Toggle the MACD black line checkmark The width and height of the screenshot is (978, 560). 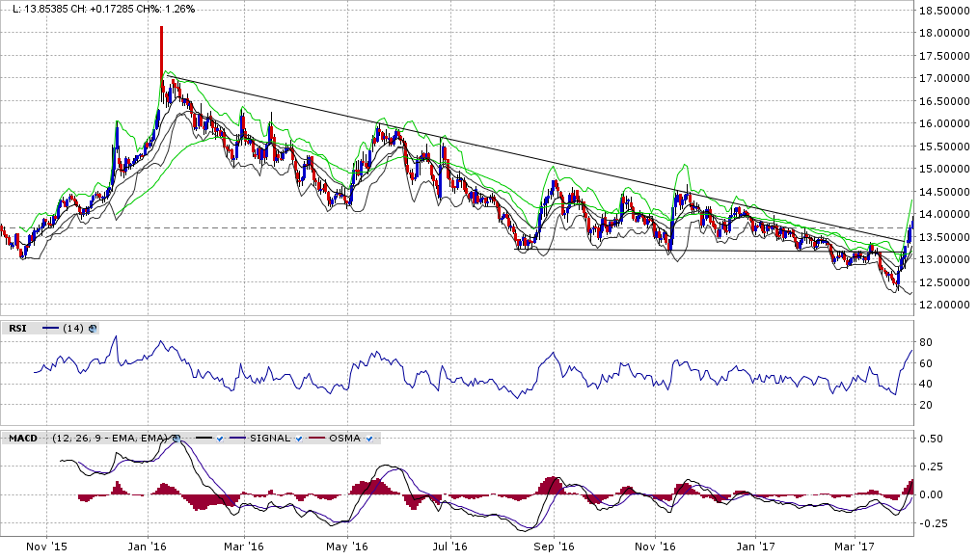pos(220,439)
